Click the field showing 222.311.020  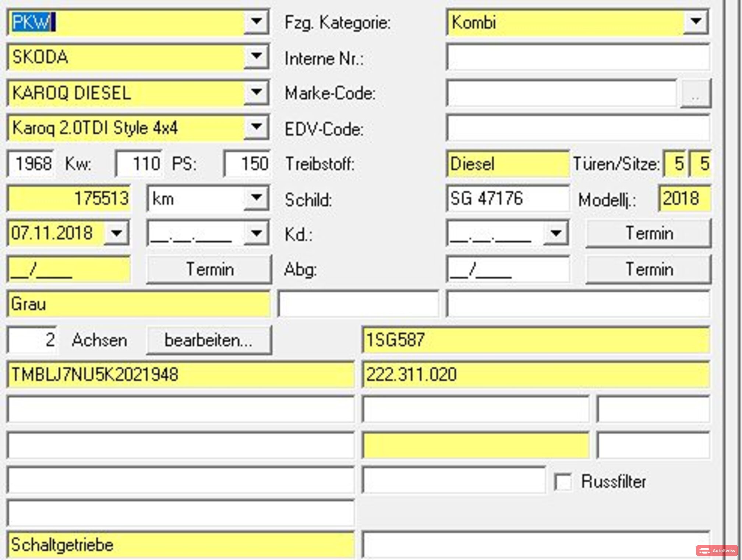click(536, 375)
